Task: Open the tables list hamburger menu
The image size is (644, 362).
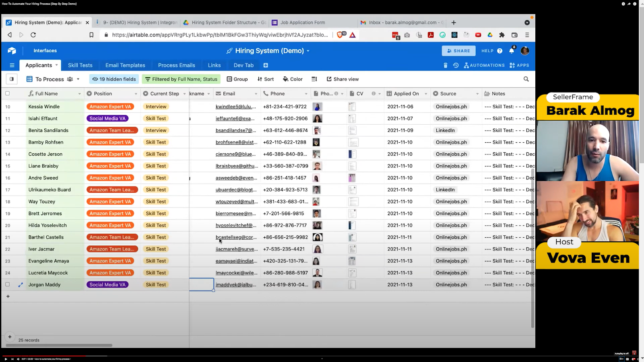Action: tap(12, 65)
